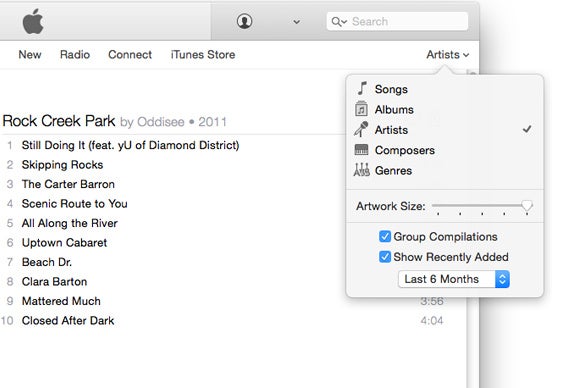
Task: Select track Still Doing It
Action: (130, 145)
